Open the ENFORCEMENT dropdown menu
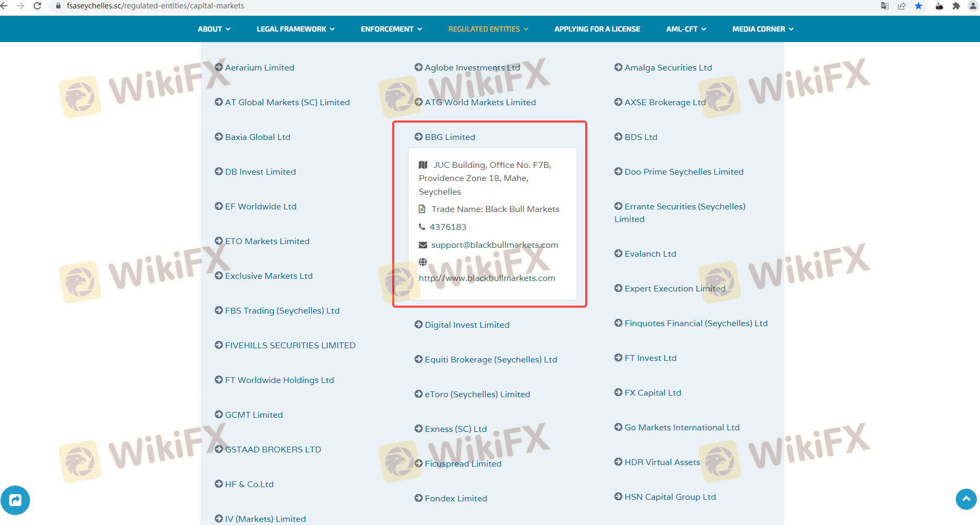Image resolution: width=980 pixels, height=525 pixels. pyautogui.click(x=391, y=29)
